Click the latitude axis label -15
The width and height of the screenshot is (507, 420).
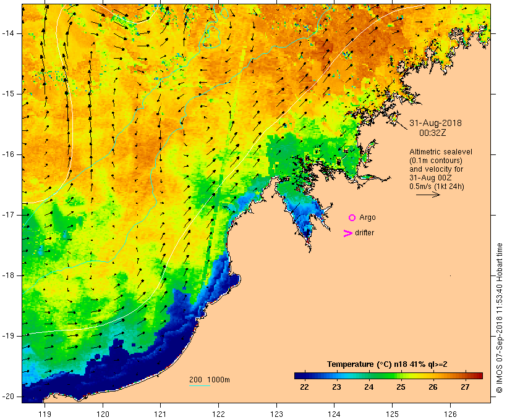[x=8, y=94]
